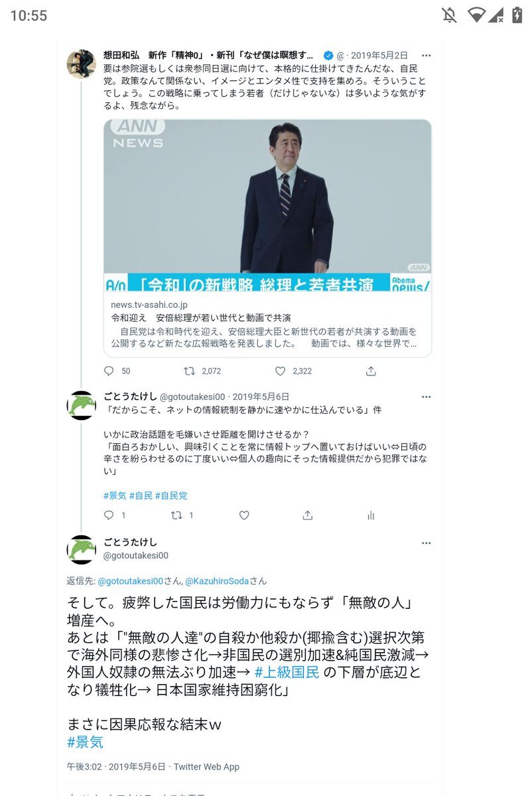532x796 pixels.
Task: Like the top tweet with 2,322 likes
Action: click(x=280, y=371)
